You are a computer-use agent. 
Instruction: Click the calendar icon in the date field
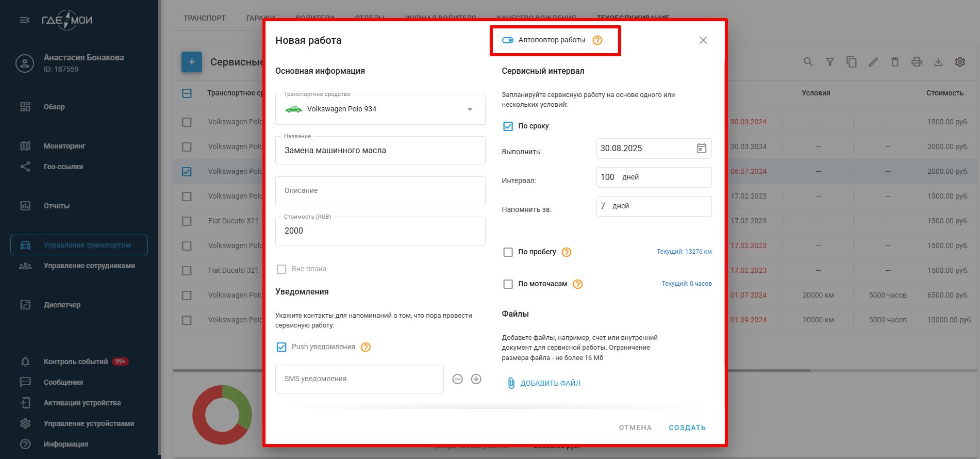(701, 149)
